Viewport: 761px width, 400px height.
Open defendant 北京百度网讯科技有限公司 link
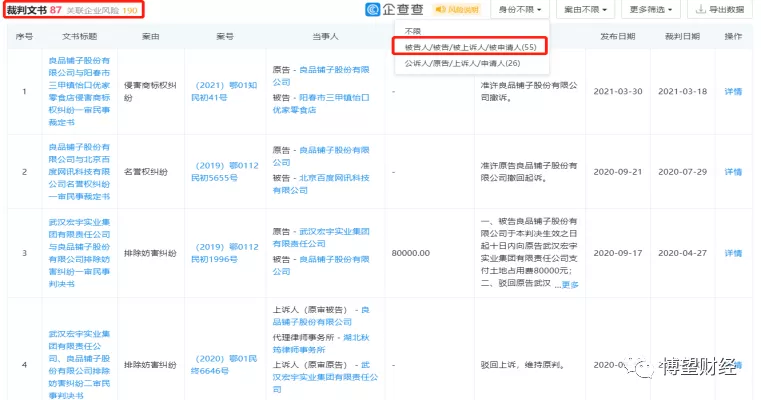[x=321, y=184]
